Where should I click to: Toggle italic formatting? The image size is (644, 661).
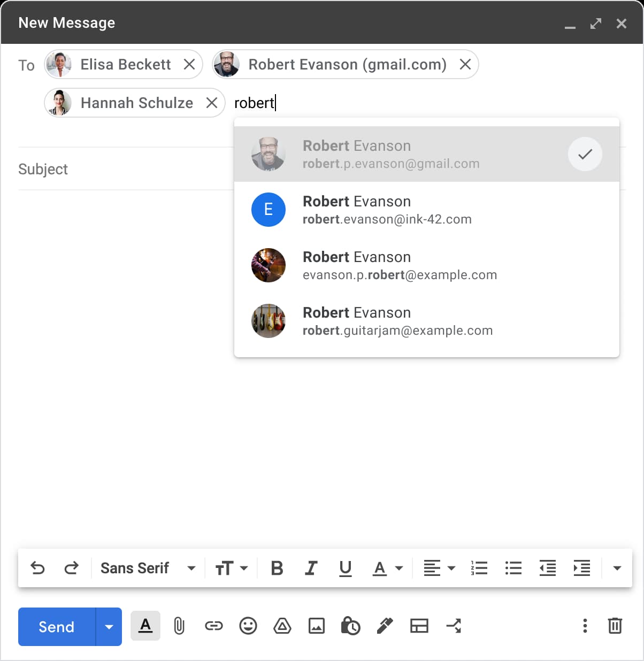[x=311, y=568]
